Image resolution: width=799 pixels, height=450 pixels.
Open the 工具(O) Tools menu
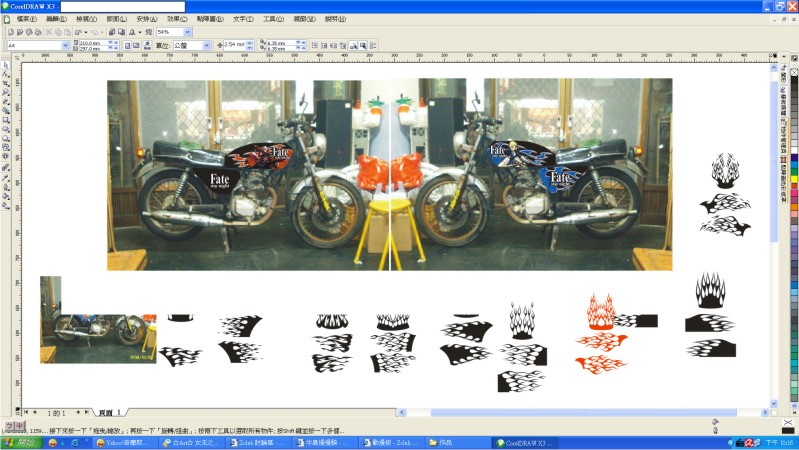[x=273, y=19]
